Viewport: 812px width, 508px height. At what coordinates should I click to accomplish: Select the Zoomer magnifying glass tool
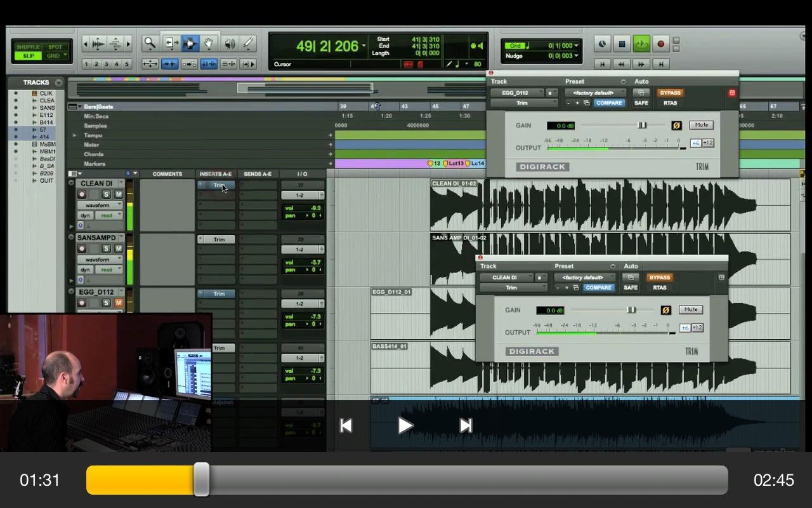[150, 43]
